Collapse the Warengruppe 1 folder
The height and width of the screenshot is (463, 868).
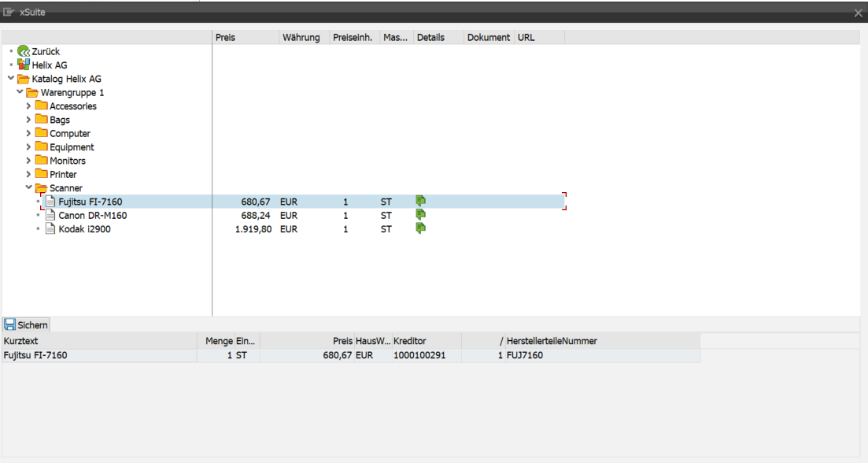[x=19, y=92]
